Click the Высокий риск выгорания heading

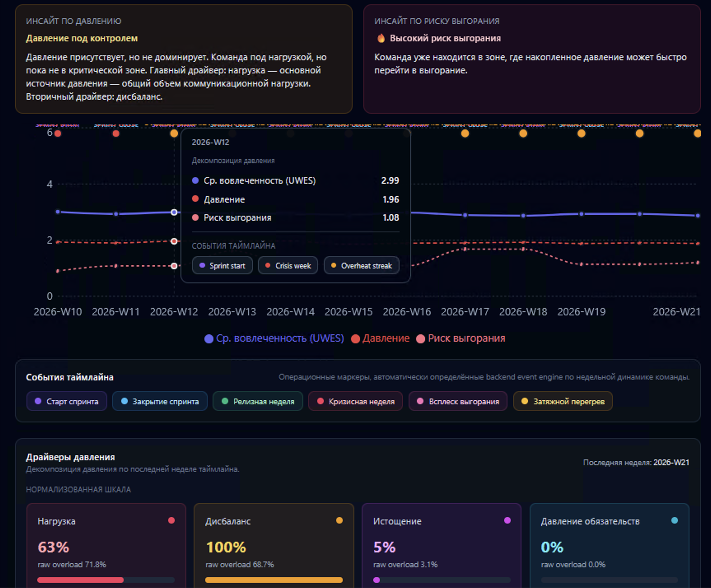445,38
